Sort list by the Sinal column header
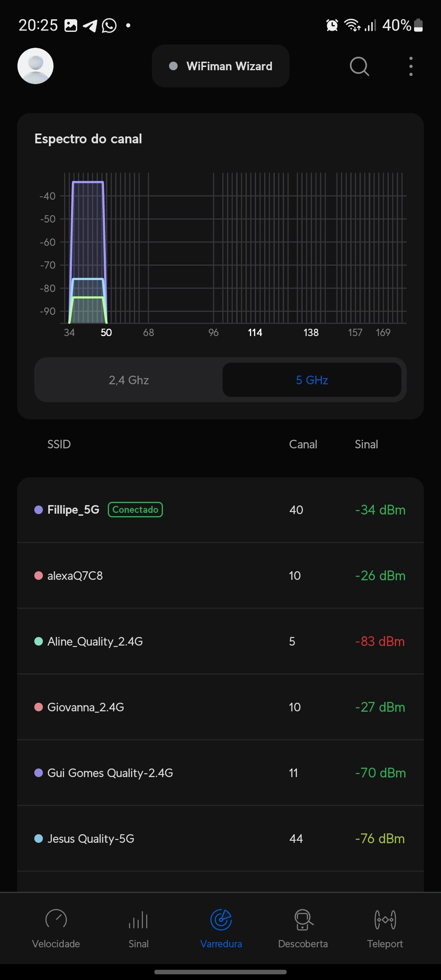 click(366, 444)
